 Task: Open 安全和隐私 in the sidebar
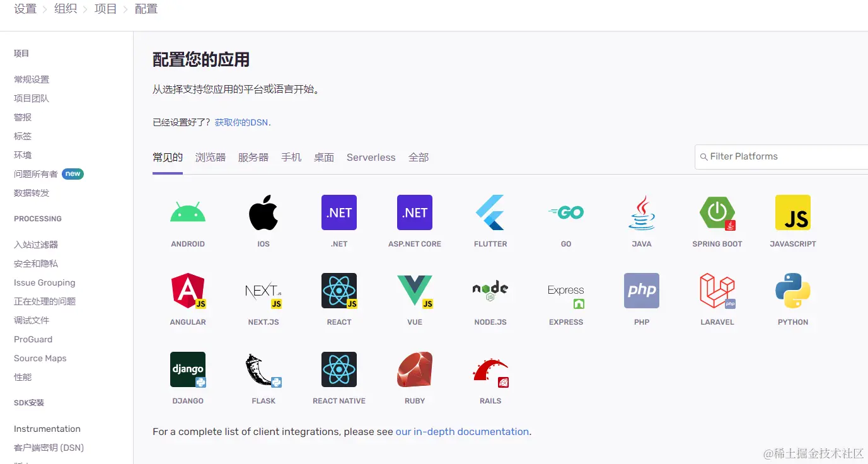[x=36, y=264]
